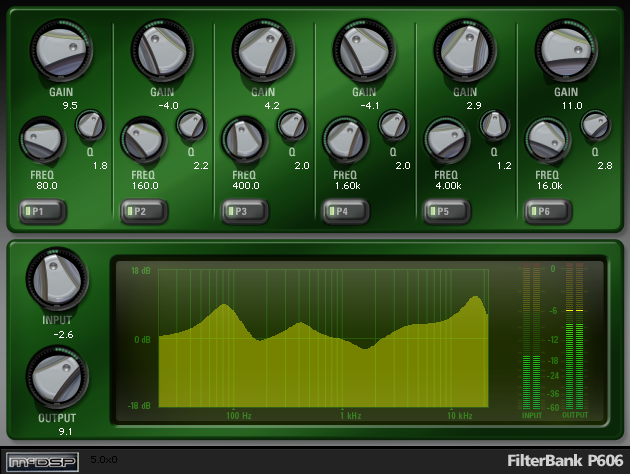Click the EQ frequency response curve display

323,338
